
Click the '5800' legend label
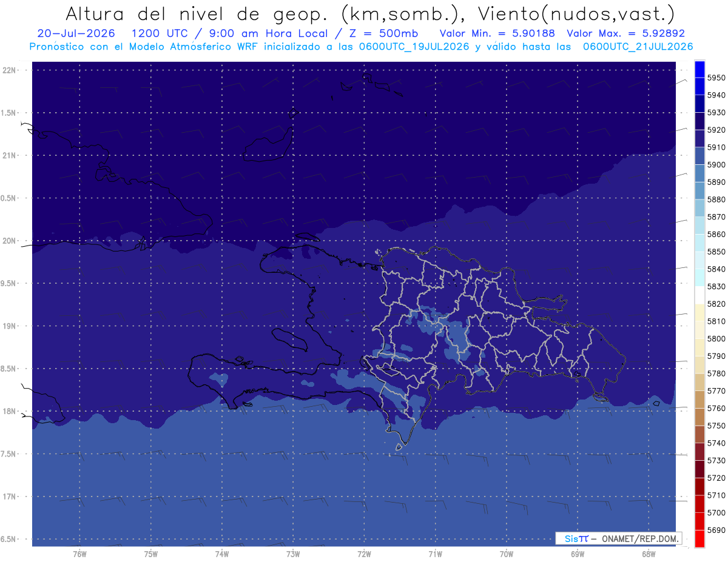point(716,339)
